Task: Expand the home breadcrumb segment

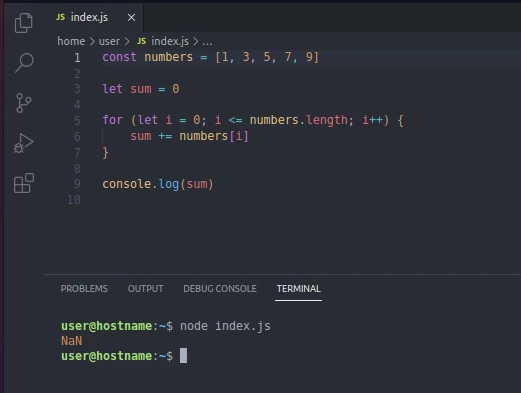Action: coord(71,41)
